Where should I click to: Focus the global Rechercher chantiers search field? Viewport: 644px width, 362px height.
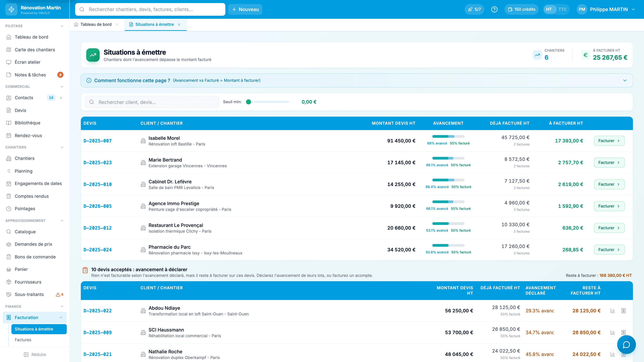pos(150,9)
